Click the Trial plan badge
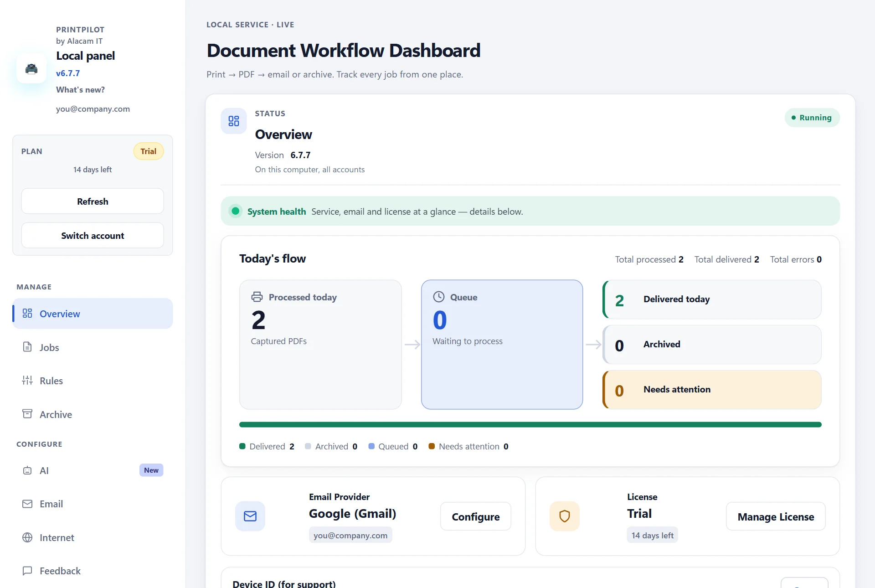The image size is (875, 588). pos(149,151)
